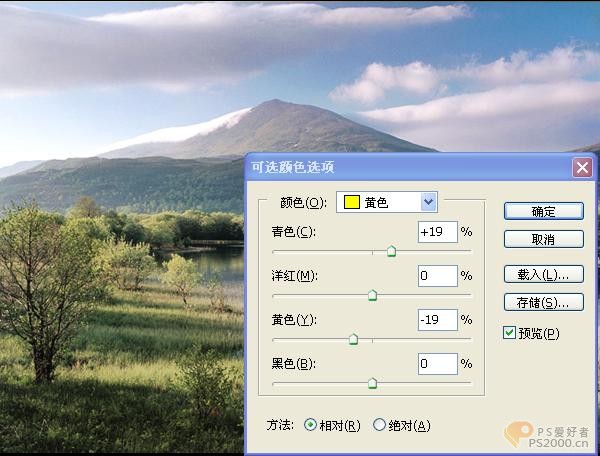Click the 青色(C) value field showing +19
Viewport: 600px width, 456px height.
(x=438, y=232)
